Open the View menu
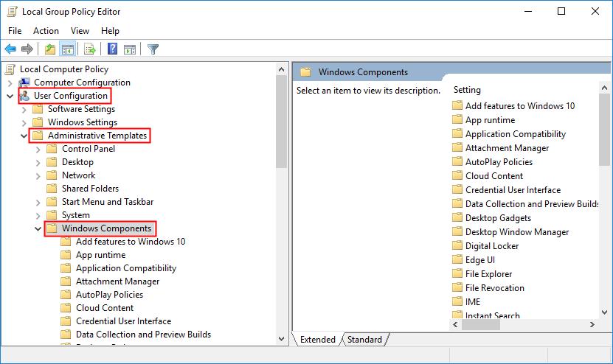The width and height of the screenshot is (613, 364). 80,31
